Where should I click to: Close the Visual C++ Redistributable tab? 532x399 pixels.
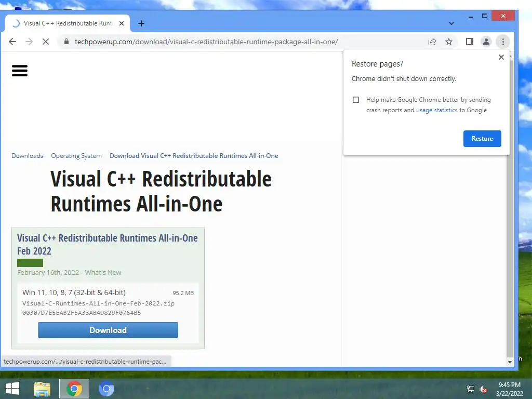click(x=122, y=23)
